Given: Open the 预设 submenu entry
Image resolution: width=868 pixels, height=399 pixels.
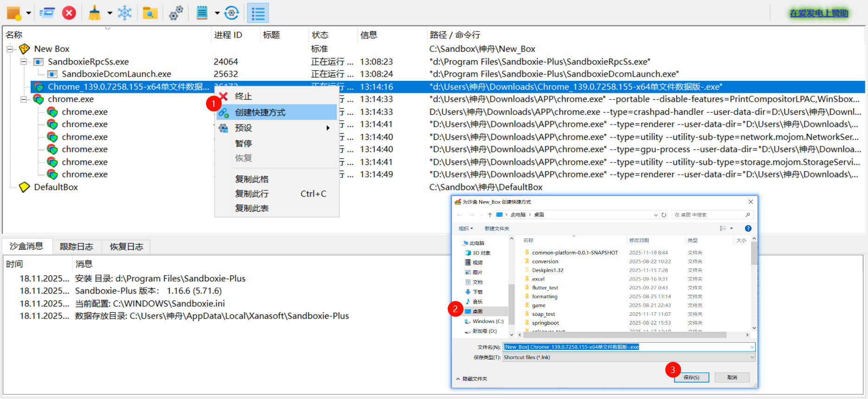Looking at the screenshot, I should (x=277, y=128).
